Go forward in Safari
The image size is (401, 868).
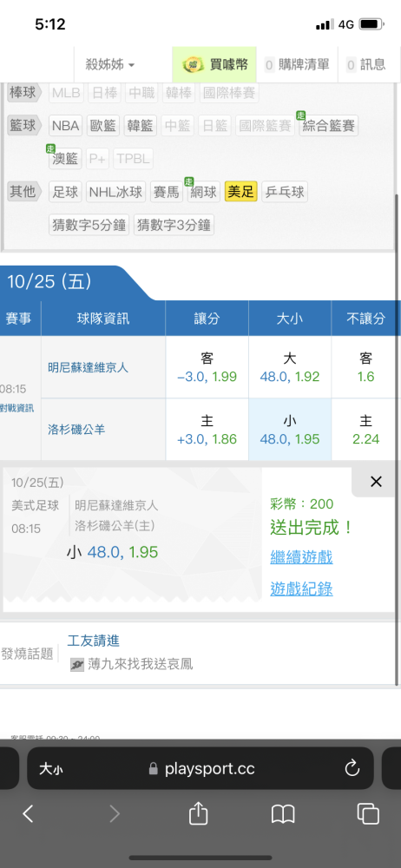(114, 813)
